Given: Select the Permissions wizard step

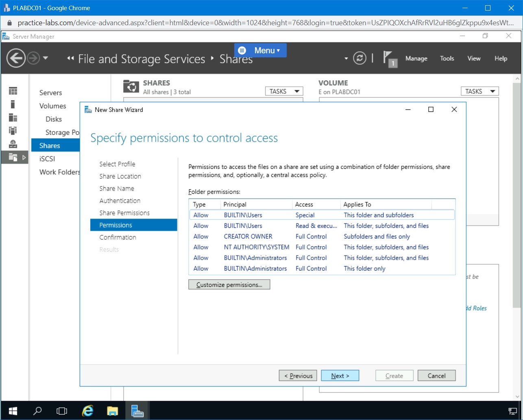Looking at the screenshot, I should [x=134, y=225].
